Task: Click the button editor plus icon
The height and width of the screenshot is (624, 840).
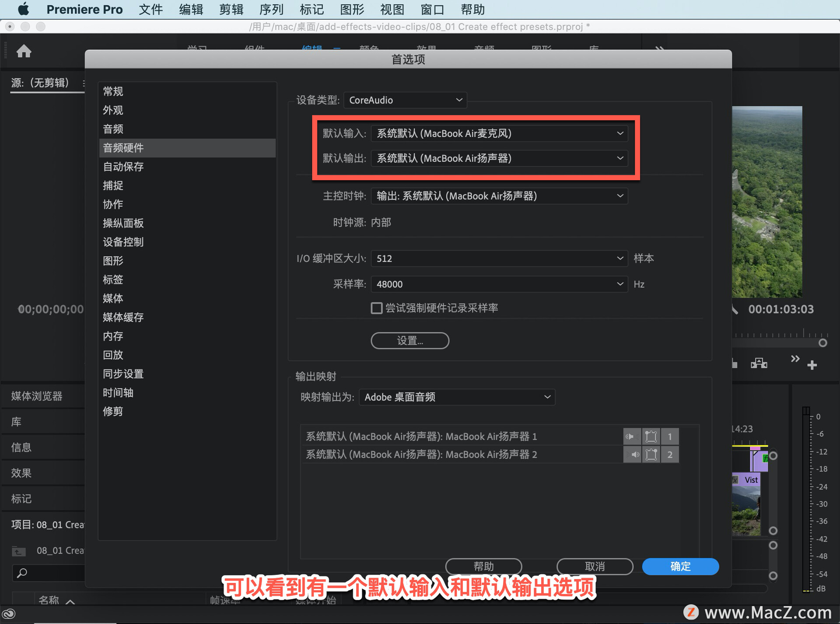Action: [812, 365]
